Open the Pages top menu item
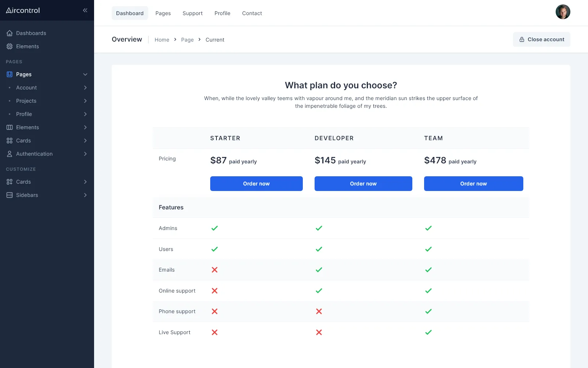The width and height of the screenshot is (588, 368). [x=163, y=13]
